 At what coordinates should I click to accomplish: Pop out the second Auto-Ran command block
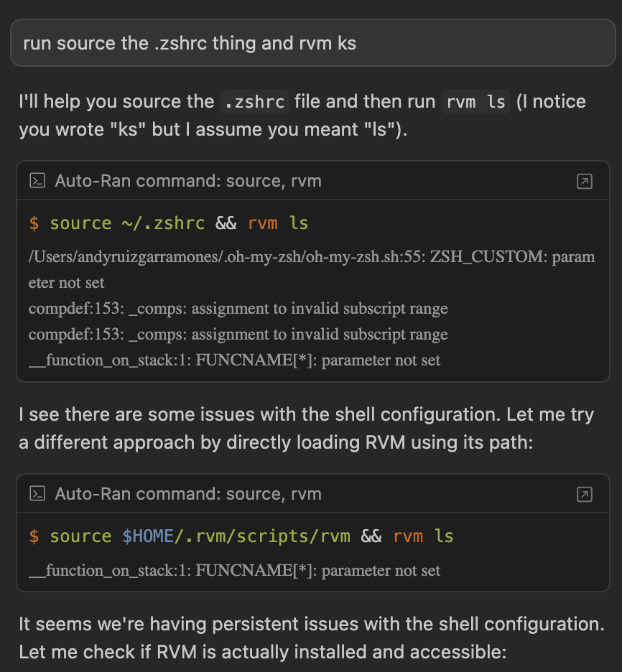pos(585,494)
